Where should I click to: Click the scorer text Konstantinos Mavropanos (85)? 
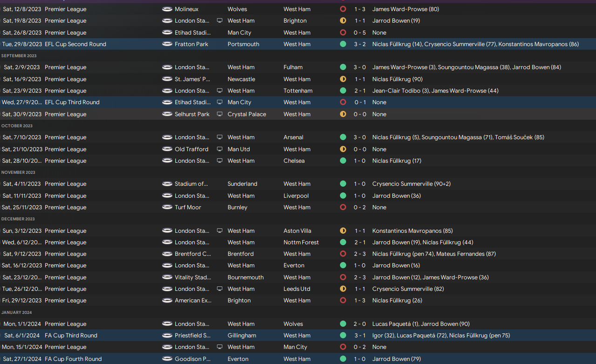tap(412, 231)
